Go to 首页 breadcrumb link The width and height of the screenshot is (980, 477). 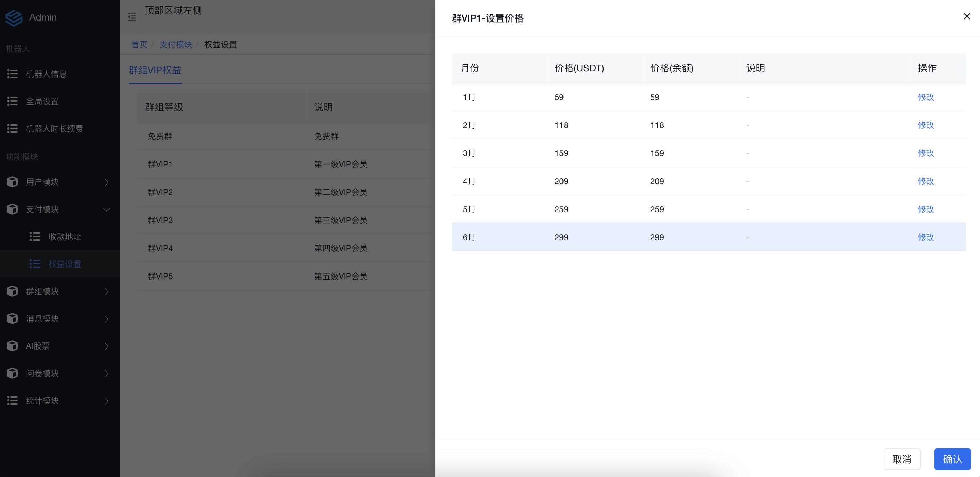[x=139, y=45]
